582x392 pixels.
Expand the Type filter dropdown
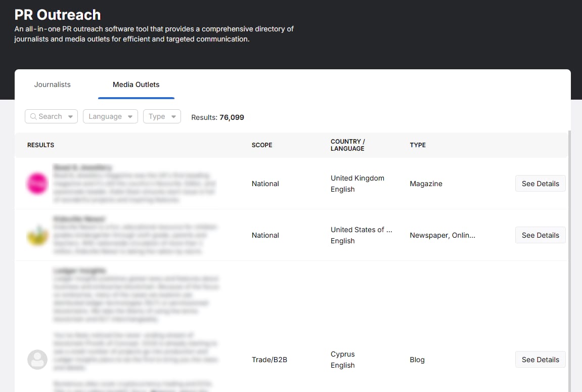[x=174, y=116]
